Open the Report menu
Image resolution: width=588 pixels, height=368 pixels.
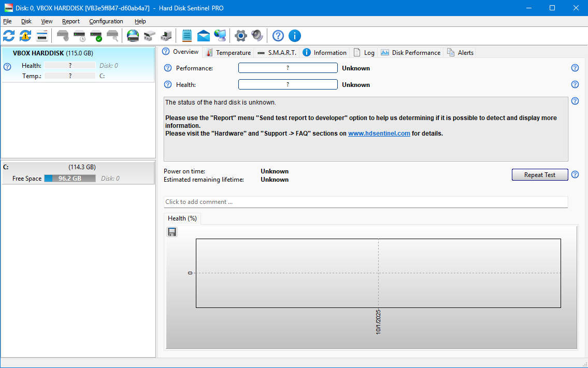pyautogui.click(x=71, y=21)
